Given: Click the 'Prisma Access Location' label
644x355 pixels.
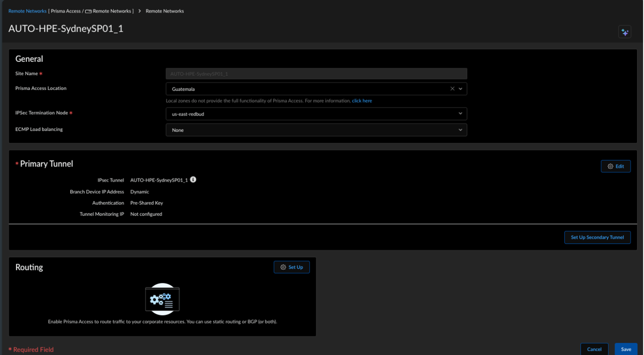Looking at the screenshot, I should coord(41,88).
